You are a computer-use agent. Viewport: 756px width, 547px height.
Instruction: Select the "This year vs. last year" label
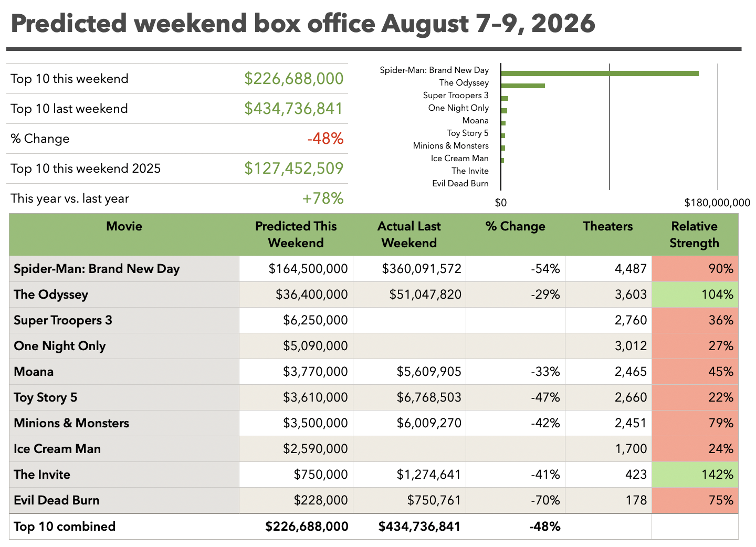click(70, 198)
